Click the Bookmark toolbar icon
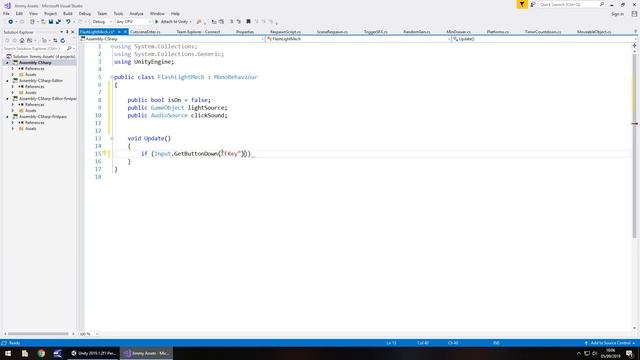 tap(248, 22)
